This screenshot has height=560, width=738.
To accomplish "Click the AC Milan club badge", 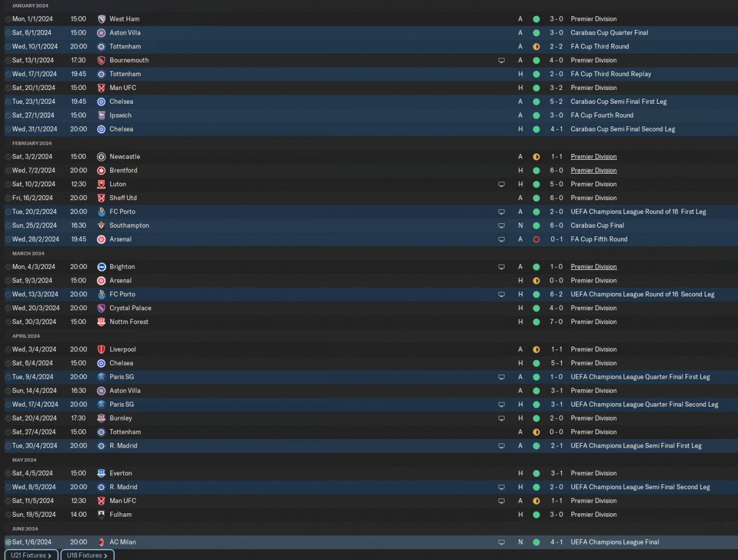I will 101,542.
